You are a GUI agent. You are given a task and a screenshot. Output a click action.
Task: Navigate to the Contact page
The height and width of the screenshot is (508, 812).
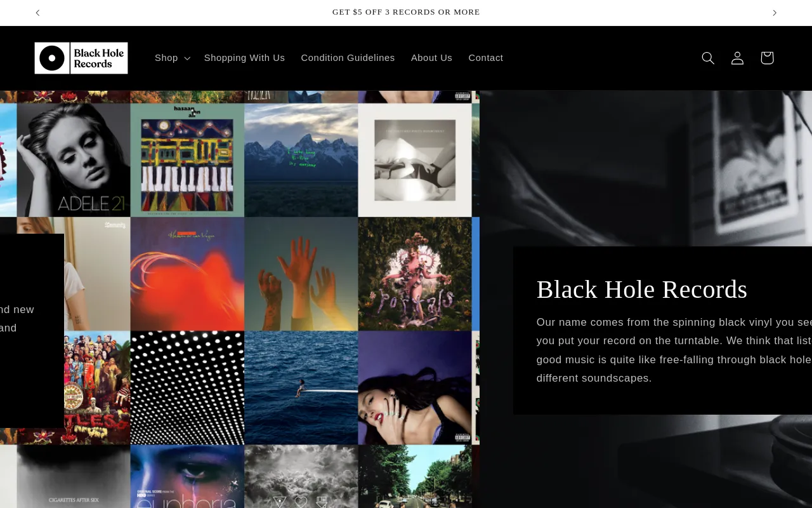(485, 58)
